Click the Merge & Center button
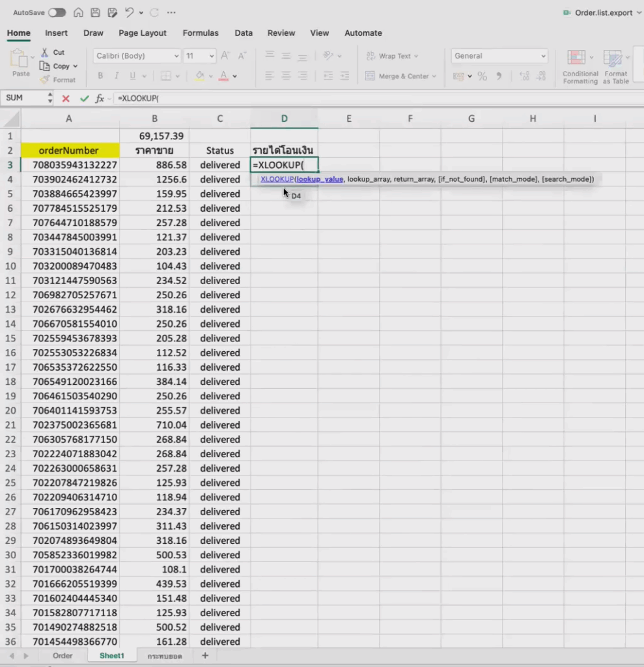The height and width of the screenshot is (667, 644). [x=400, y=76]
